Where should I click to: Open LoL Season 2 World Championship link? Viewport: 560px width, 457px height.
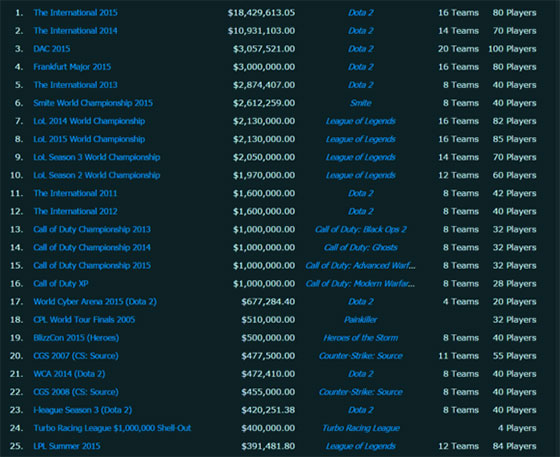point(97,175)
